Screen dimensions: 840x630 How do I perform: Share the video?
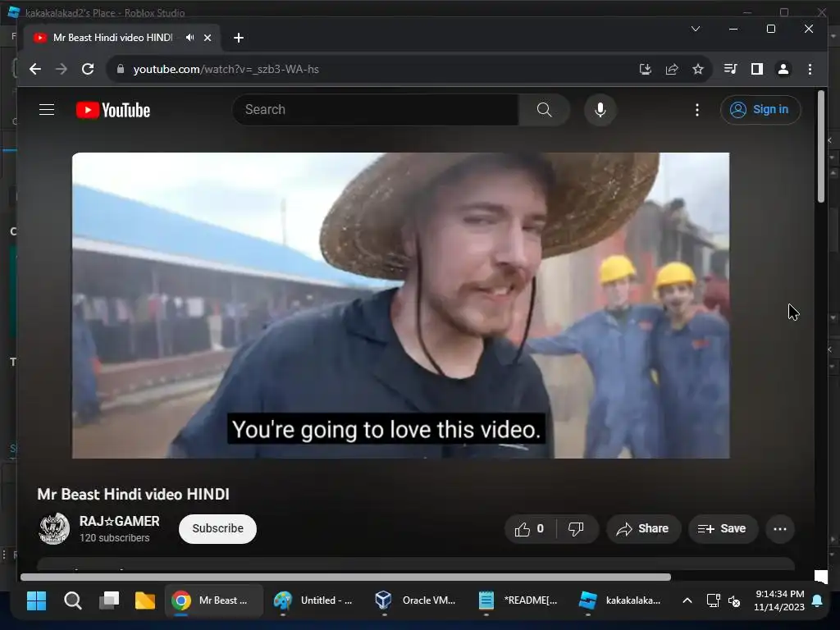[x=643, y=529]
